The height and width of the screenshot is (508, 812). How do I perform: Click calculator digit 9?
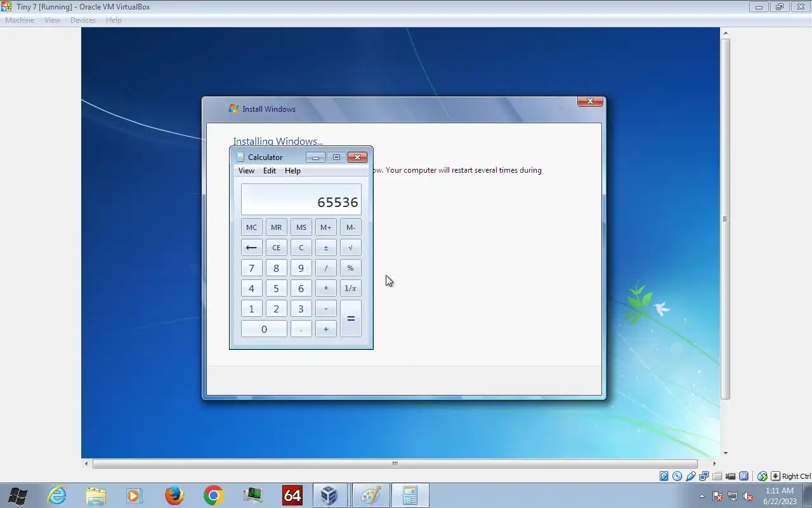pos(301,268)
